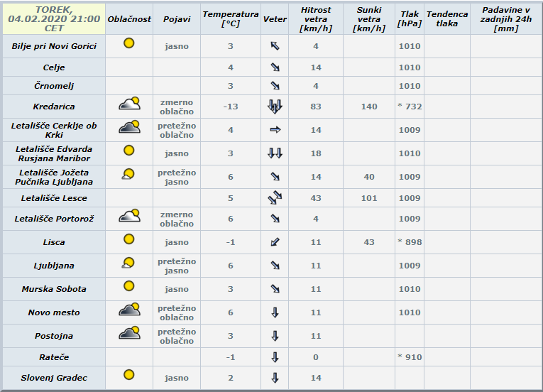This screenshot has height=392, width=543.
Task: Click the dark cloud icon for Postojna
Action: click(x=129, y=333)
